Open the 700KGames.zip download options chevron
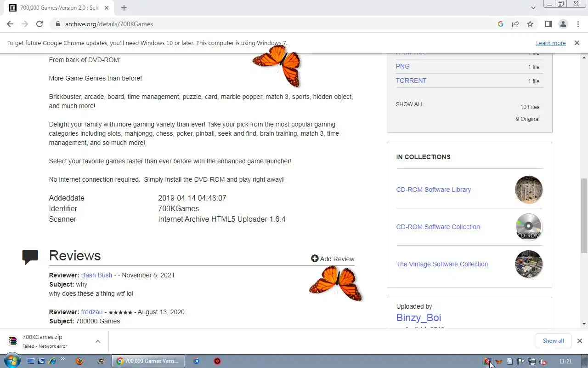 pyautogui.click(x=98, y=341)
